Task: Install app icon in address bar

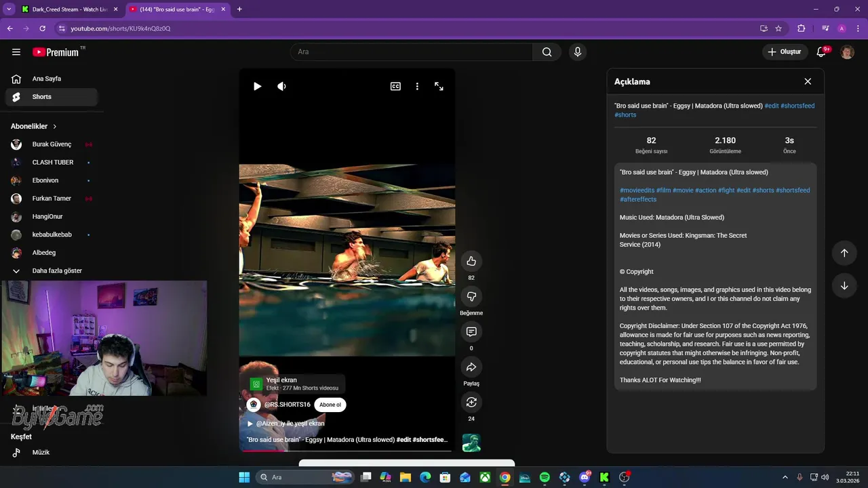Action: [764, 28]
